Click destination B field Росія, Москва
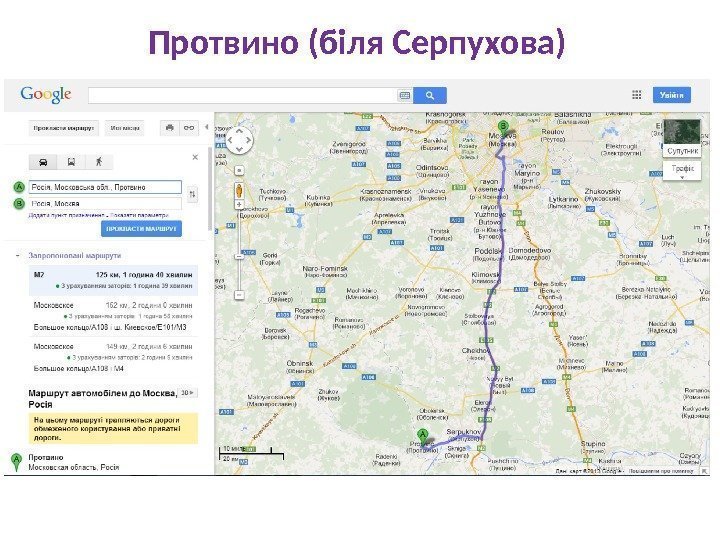This screenshot has height=540, width=720. pyautogui.click(x=105, y=203)
